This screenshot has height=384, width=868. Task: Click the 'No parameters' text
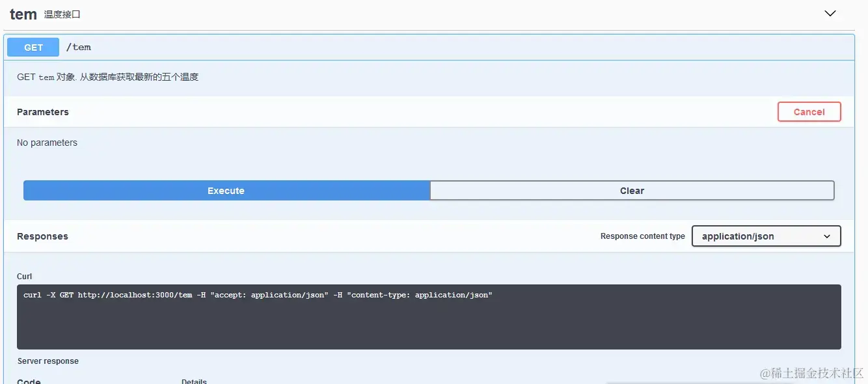click(x=47, y=143)
